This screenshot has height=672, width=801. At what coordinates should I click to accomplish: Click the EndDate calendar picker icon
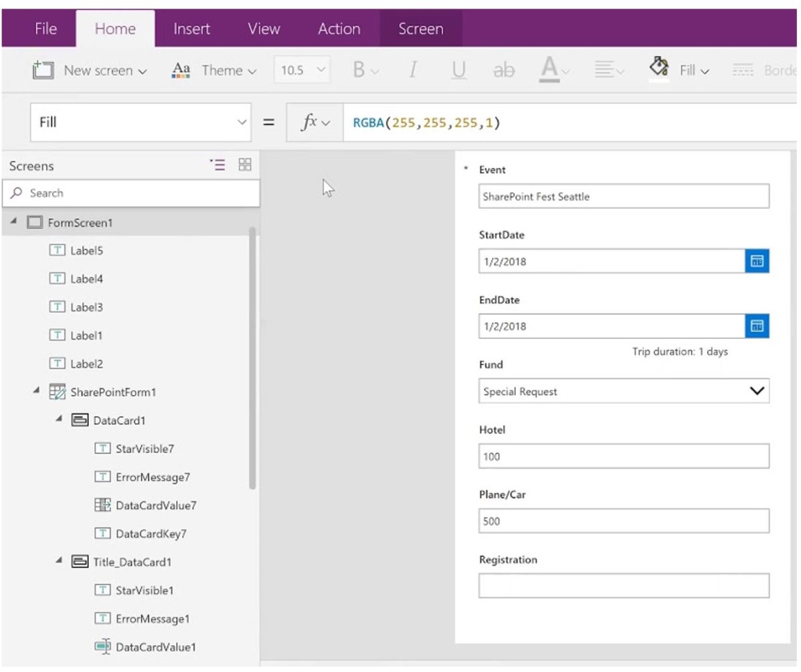pyautogui.click(x=757, y=326)
